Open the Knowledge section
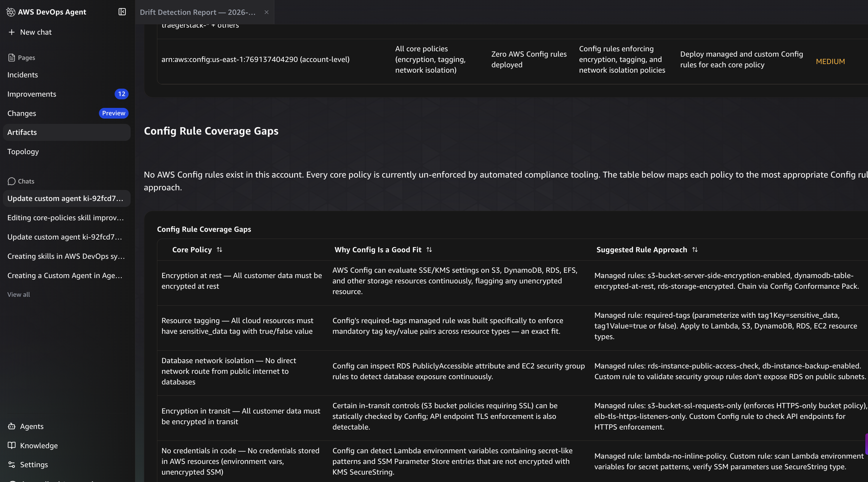Viewport: 868px width, 482px height. 39,446
